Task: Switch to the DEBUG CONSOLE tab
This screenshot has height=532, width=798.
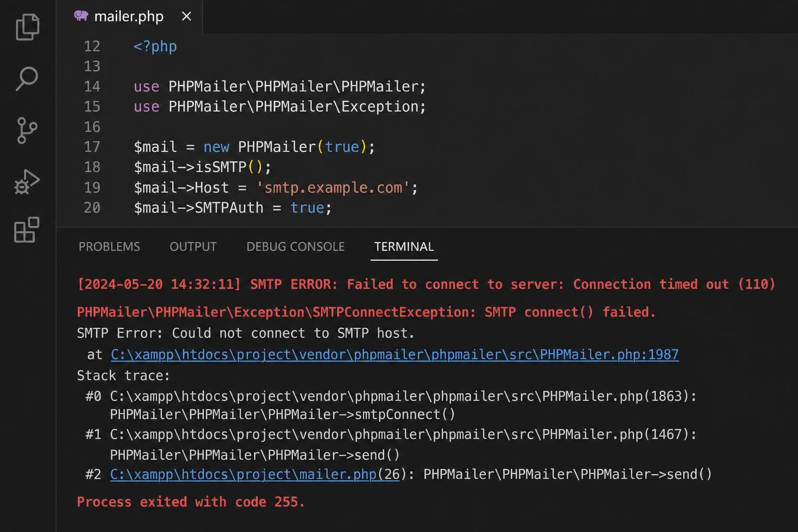Action: pos(295,246)
